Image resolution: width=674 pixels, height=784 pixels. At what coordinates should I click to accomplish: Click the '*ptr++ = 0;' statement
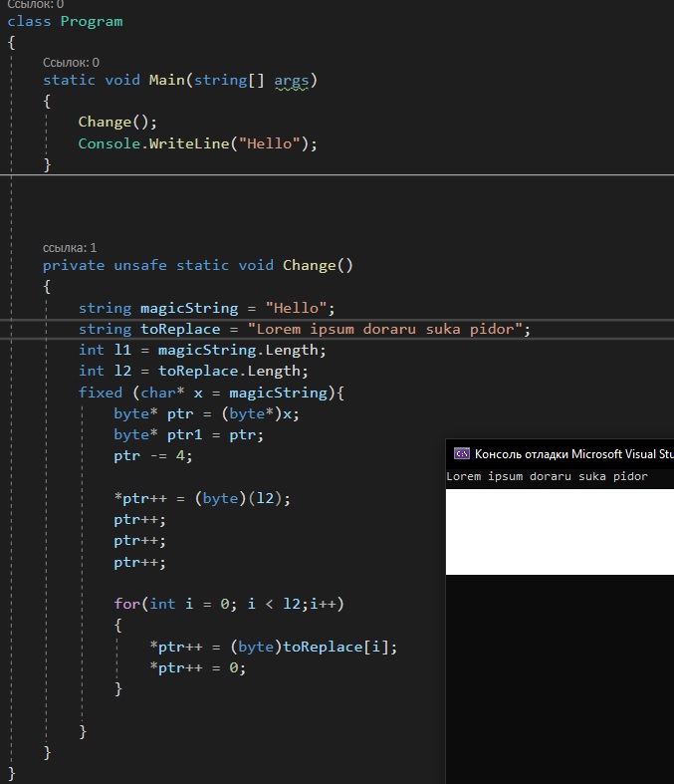coord(197,668)
